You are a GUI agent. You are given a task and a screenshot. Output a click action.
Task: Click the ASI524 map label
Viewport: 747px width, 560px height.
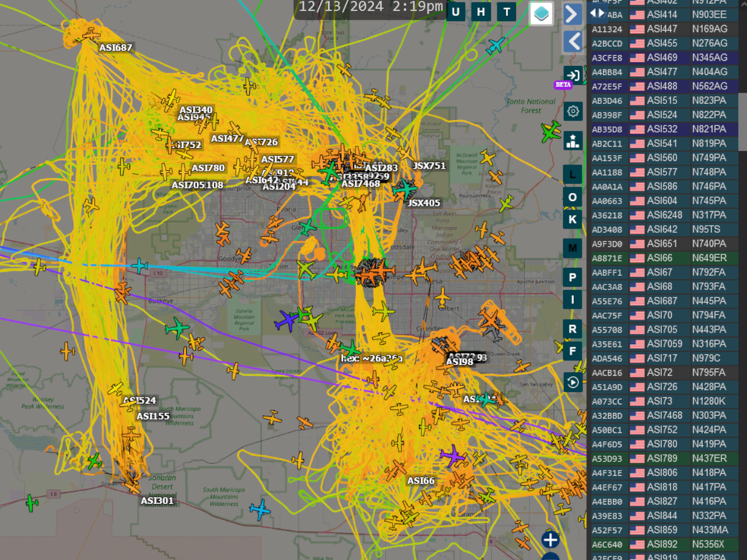pyautogui.click(x=140, y=400)
